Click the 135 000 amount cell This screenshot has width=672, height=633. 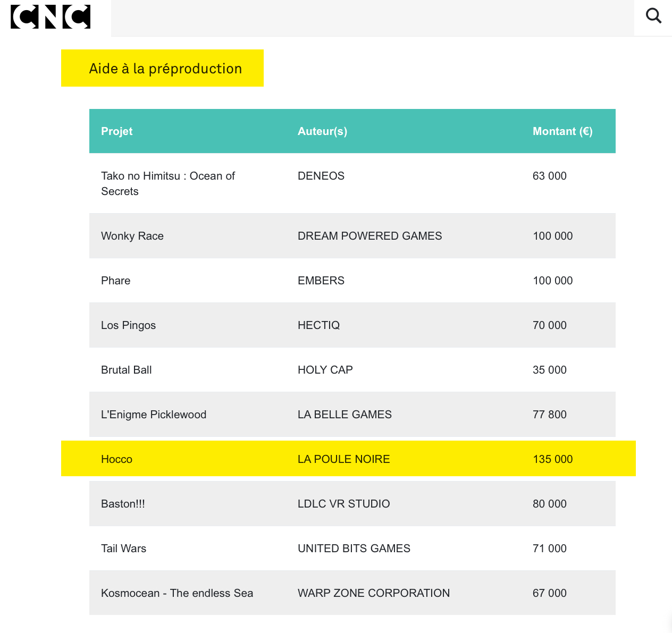[553, 459]
